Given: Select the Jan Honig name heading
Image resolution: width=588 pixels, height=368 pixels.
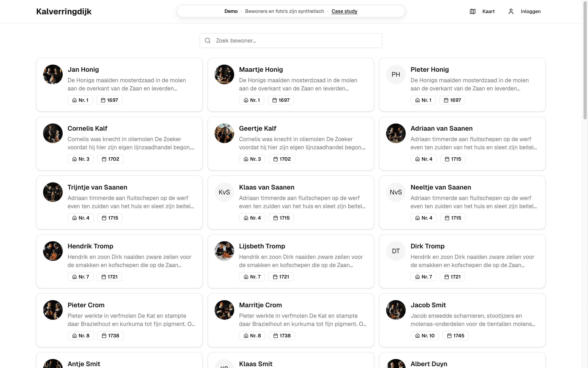Looking at the screenshot, I should click(83, 70).
